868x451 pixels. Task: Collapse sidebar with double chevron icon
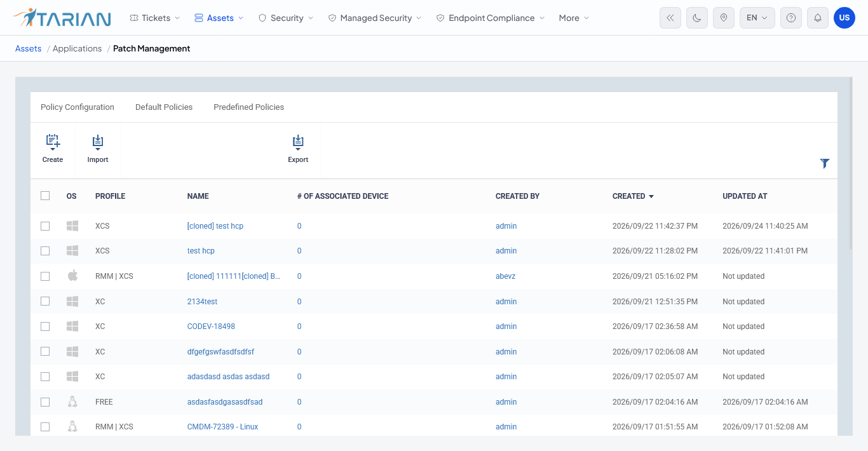click(x=670, y=18)
